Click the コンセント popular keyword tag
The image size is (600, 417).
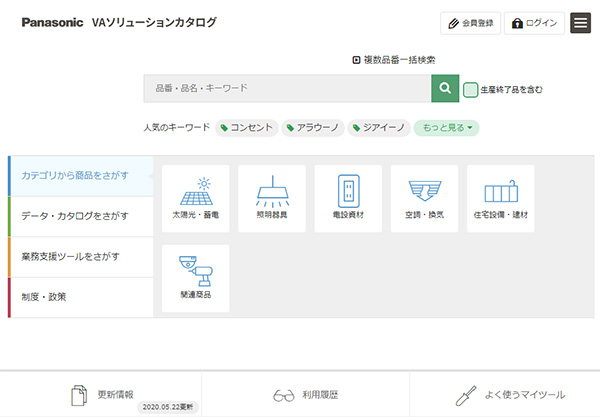pyautogui.click(x=246, y=128)
